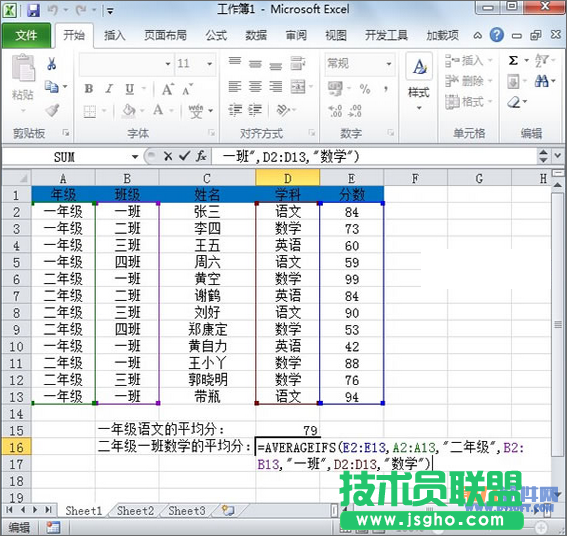Click the text Orientation icon
This screenshot has height=536, width=567.
[x=283, y=110]
